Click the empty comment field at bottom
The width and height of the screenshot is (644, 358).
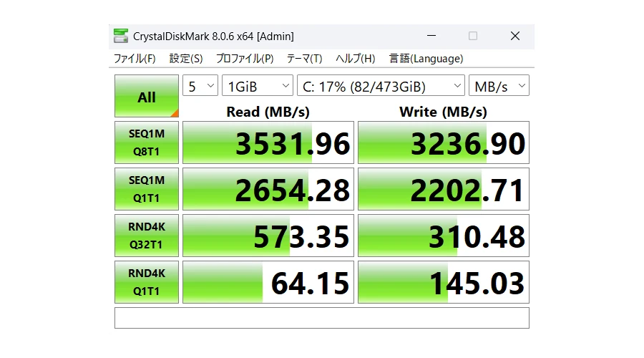(x=321, y=317)
